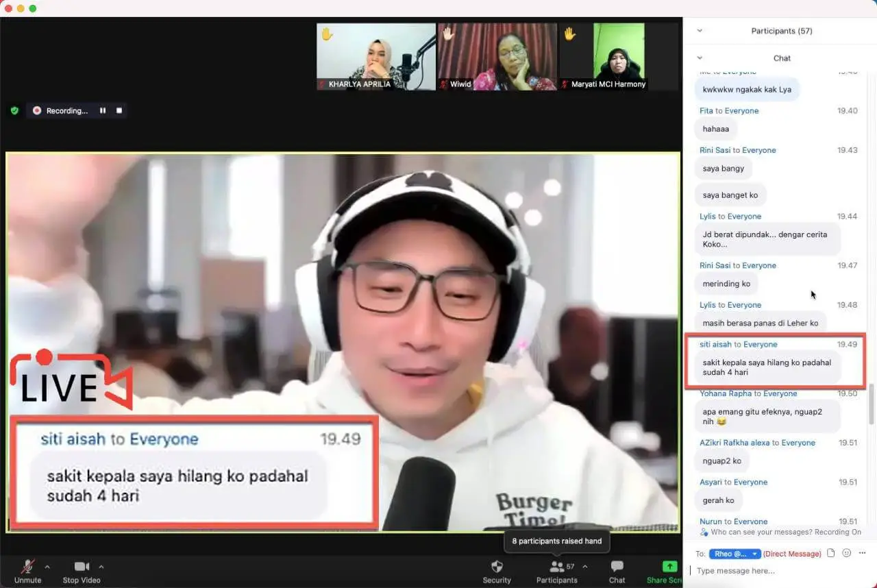Click message apa emang gitu efeknya

[767, 416]
